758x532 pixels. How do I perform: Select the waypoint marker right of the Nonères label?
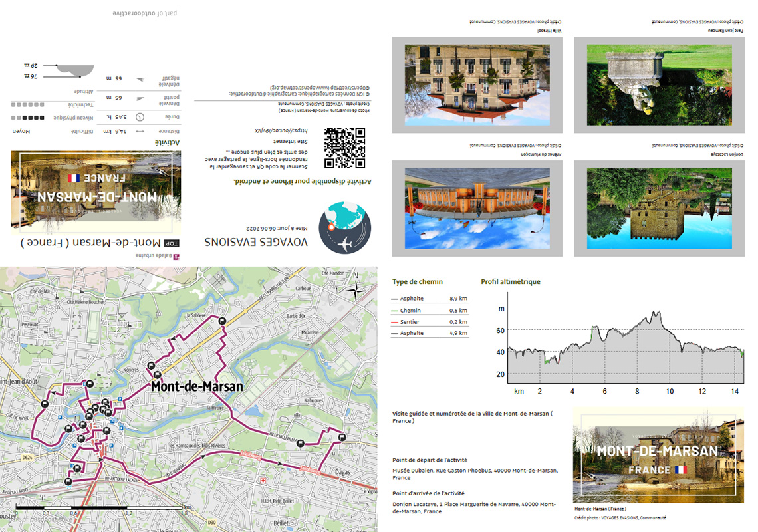coord(152,366)
